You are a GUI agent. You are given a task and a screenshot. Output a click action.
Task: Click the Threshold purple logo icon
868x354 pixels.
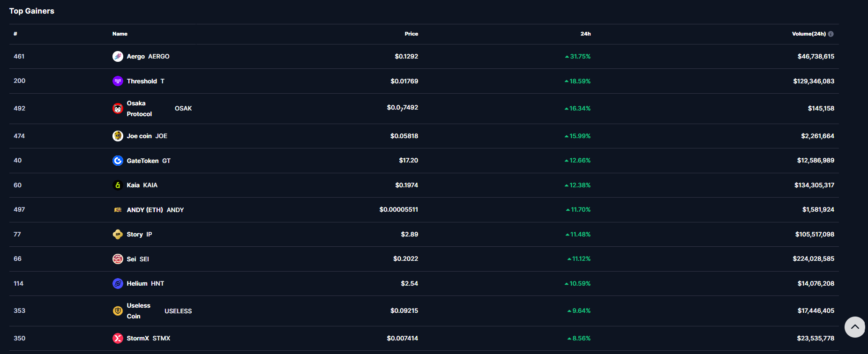point(118,81)
